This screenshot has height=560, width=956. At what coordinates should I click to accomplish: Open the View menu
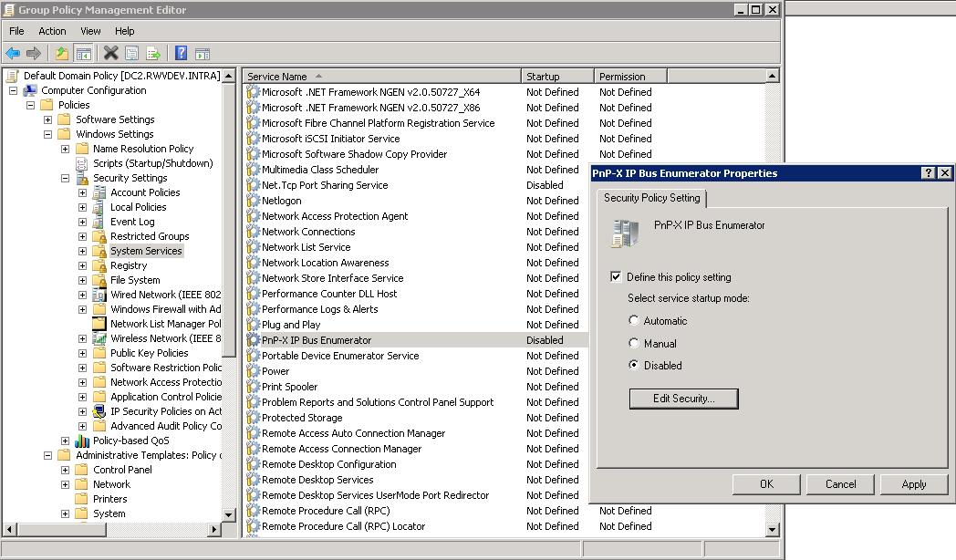point(90,31)
